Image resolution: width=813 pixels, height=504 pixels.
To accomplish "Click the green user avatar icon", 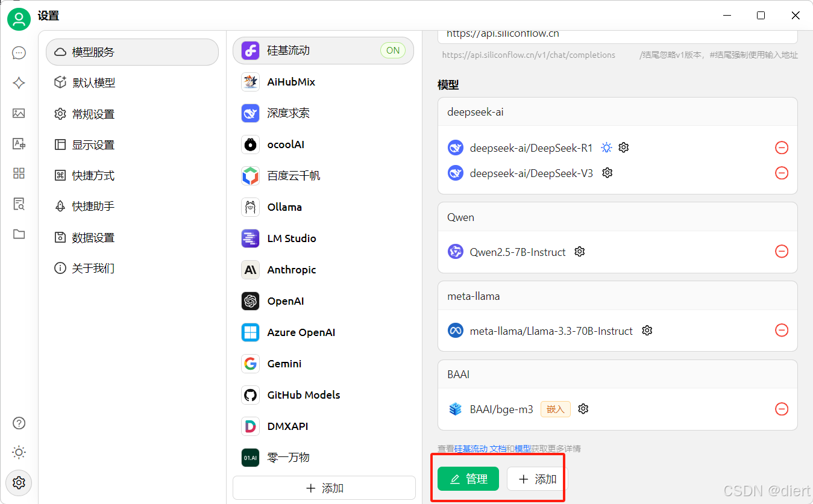I will (x=19, y=19).
